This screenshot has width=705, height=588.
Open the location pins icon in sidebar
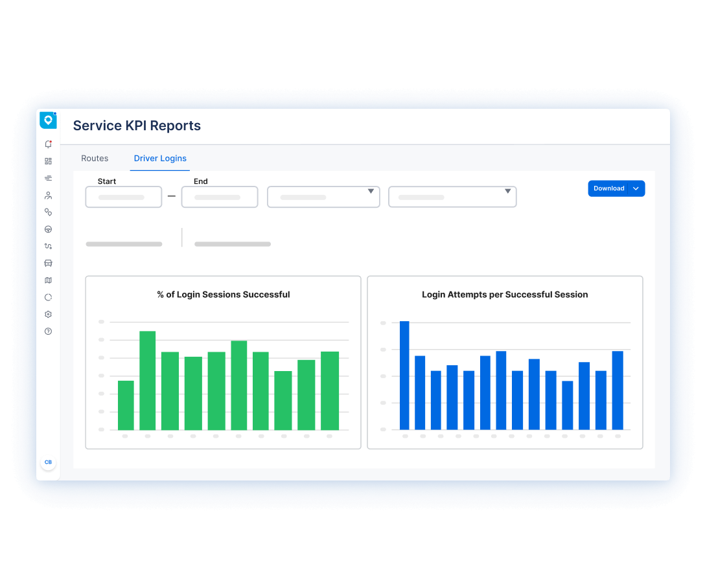click(x=48, y=212)
